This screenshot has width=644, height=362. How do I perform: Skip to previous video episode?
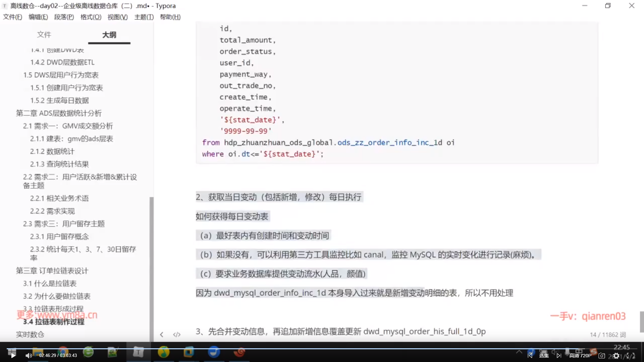pyautogui.click(x=530, y=356)
